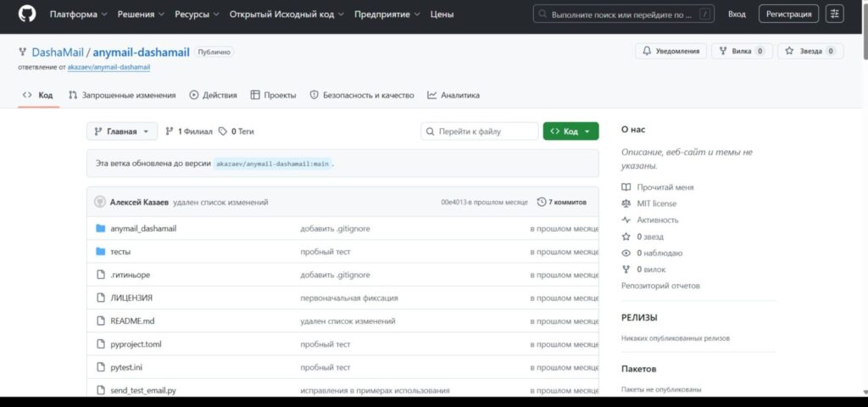This screenshot has width=868, height=407.
Task: Open the green Код dropdown button
Action: pos(570,131)
